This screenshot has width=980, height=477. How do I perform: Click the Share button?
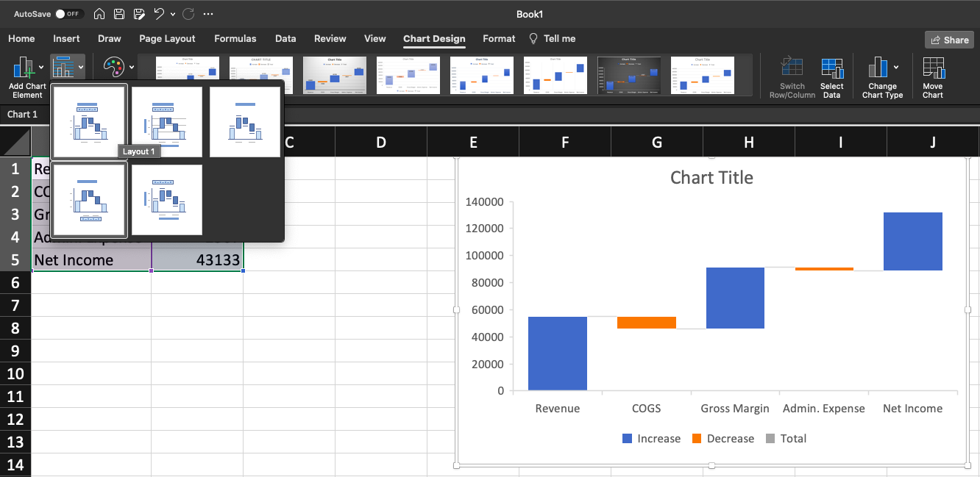(949, 40)
